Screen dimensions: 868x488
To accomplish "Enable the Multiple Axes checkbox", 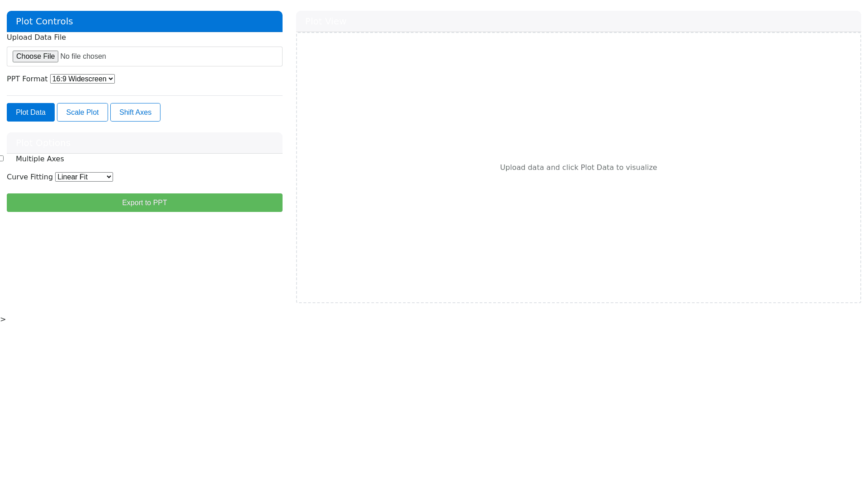I will tap(2, 159).
